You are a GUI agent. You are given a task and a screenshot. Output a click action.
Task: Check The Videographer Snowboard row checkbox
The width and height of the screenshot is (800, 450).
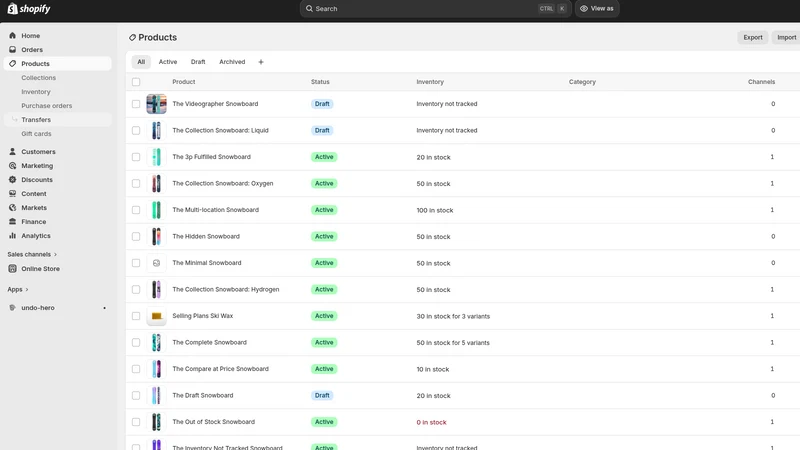coord(136,104)
